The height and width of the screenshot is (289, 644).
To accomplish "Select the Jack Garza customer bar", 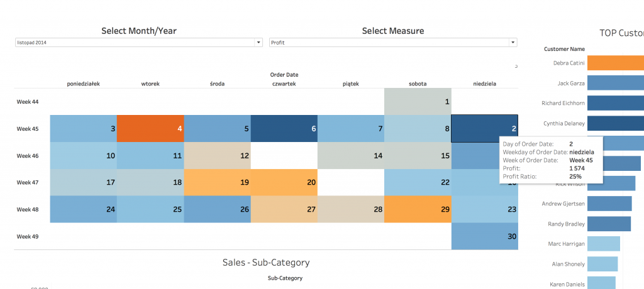I will [616, 83].
